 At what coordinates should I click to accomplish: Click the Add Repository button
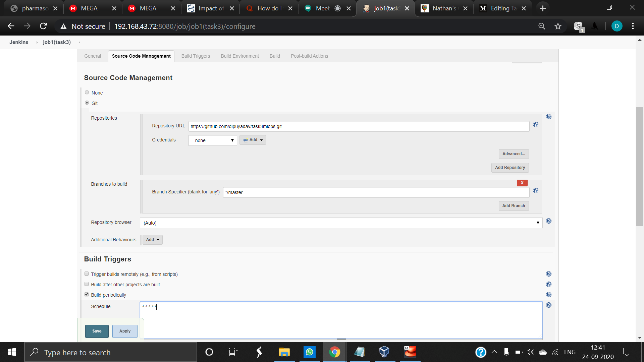click(510, 168)
